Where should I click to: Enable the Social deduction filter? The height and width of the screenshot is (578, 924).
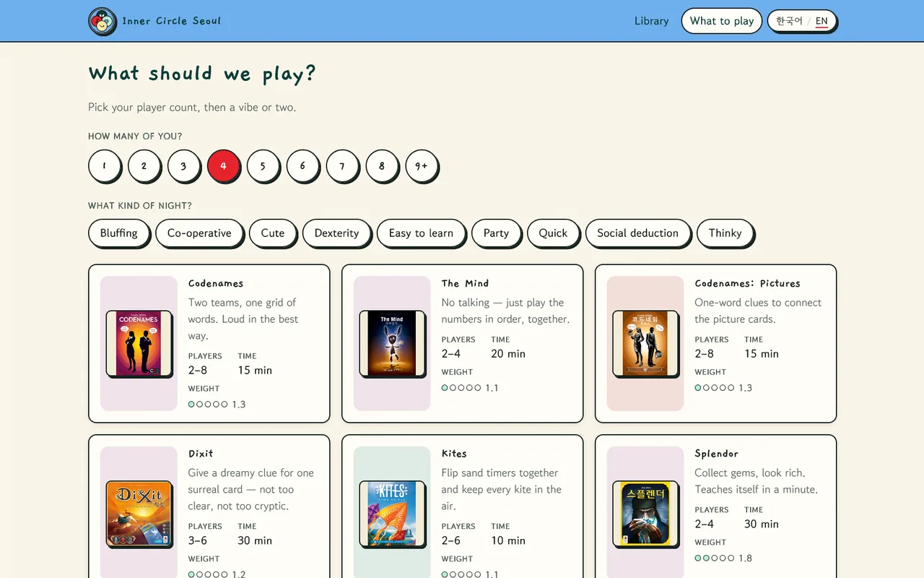(x=638, y=233)
